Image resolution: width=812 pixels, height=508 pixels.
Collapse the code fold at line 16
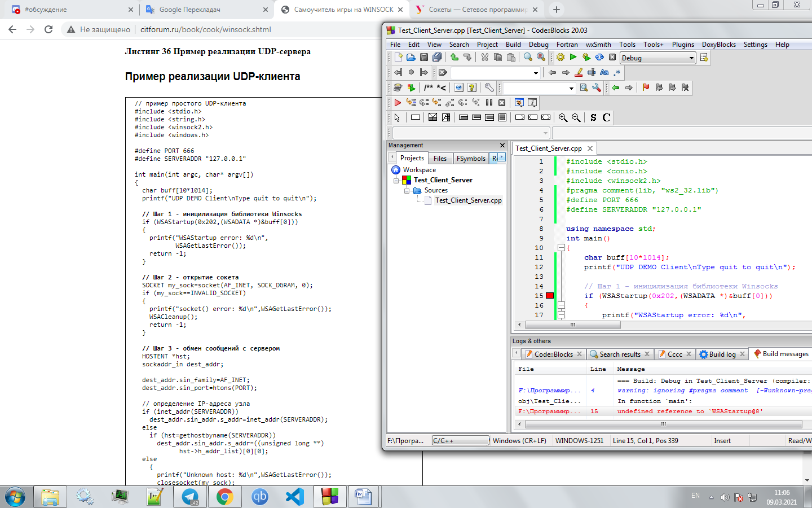pos(561,305)
